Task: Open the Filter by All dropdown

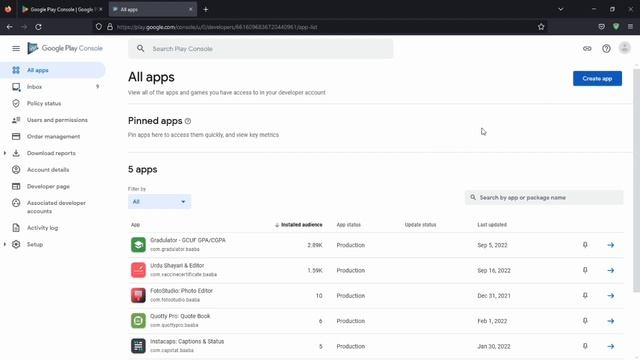Action: pyautogui.click(x=159, y=202)
